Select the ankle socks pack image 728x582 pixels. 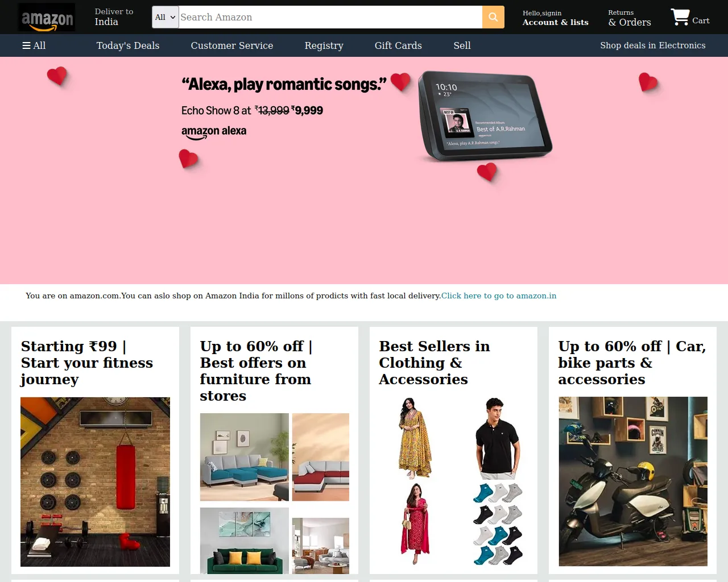click(x=498, y=523)
